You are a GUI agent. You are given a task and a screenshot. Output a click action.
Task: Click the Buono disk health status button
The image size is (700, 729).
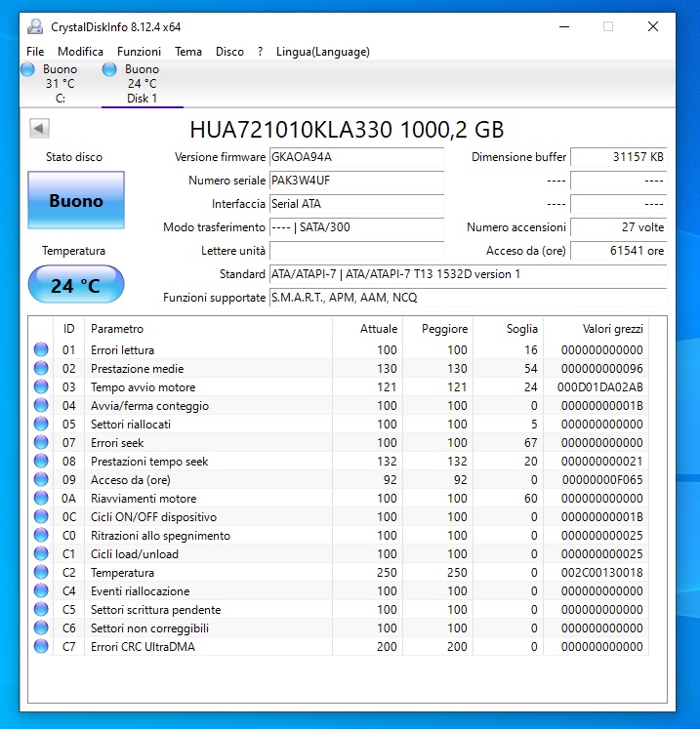point(76,200)
